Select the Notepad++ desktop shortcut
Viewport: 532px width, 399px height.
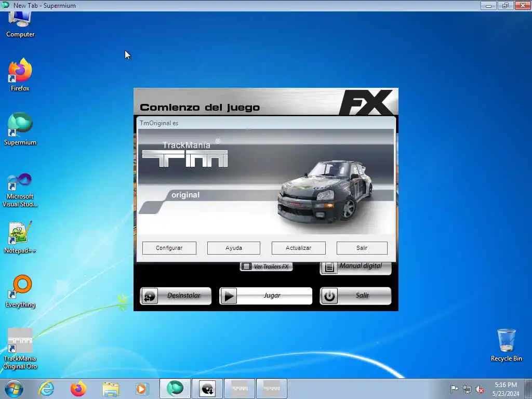click(20, 237)
